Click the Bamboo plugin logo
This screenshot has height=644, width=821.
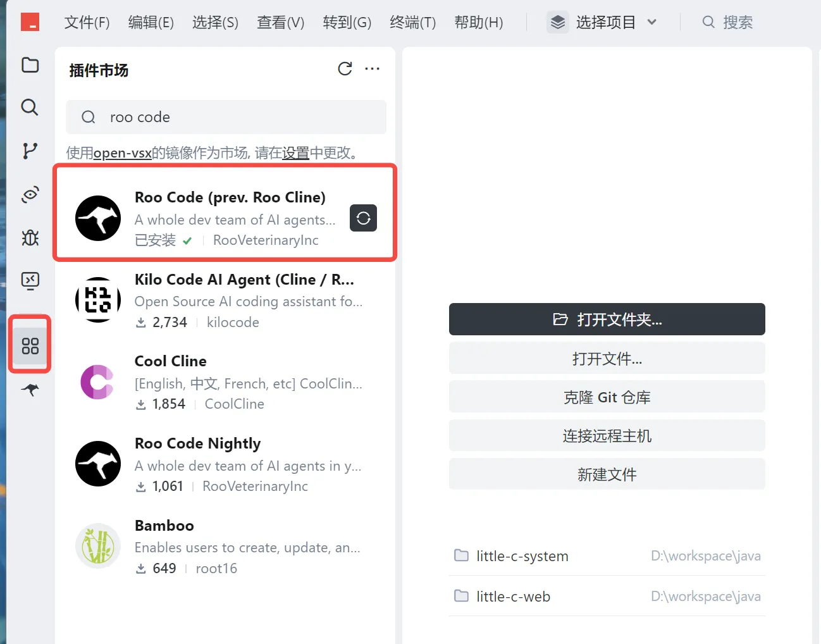(x=98, y=546)
